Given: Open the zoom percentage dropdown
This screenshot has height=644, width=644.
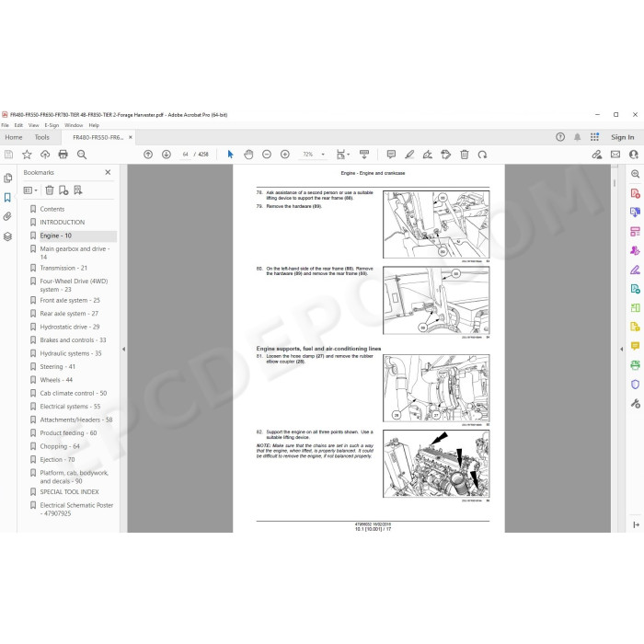Looking at the screenshot, I should (x=323, y=155).
